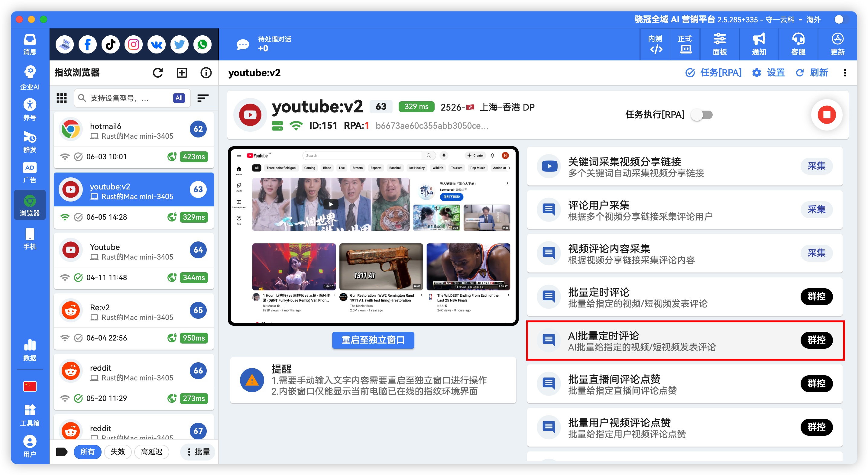
Task: Show info for 指纹浏览器 panel
Action: (206, 73)
